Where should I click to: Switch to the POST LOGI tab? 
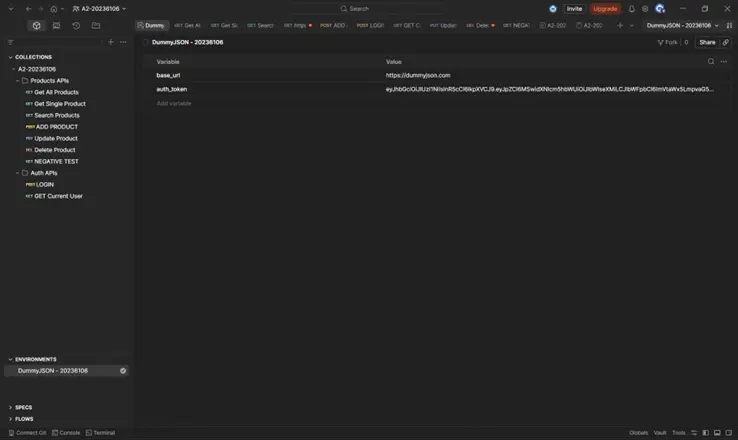[370, 25]
